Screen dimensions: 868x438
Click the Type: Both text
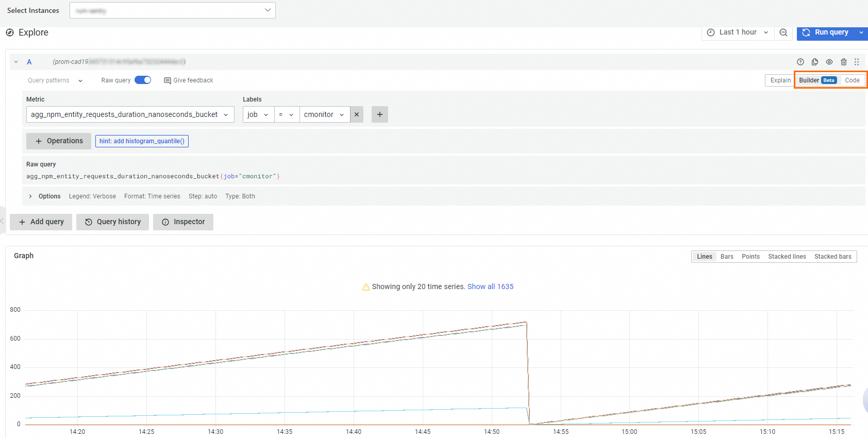(x=240, y=196)
